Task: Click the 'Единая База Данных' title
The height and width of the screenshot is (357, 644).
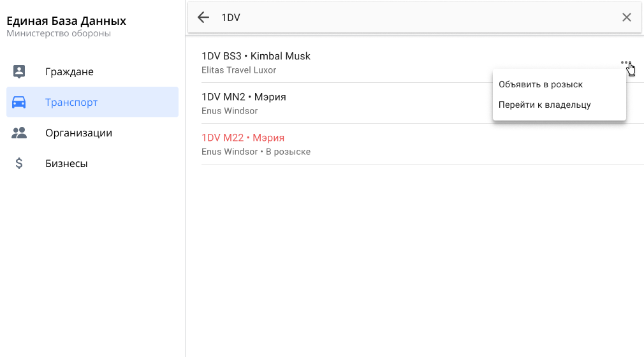Action: (66, 21)
